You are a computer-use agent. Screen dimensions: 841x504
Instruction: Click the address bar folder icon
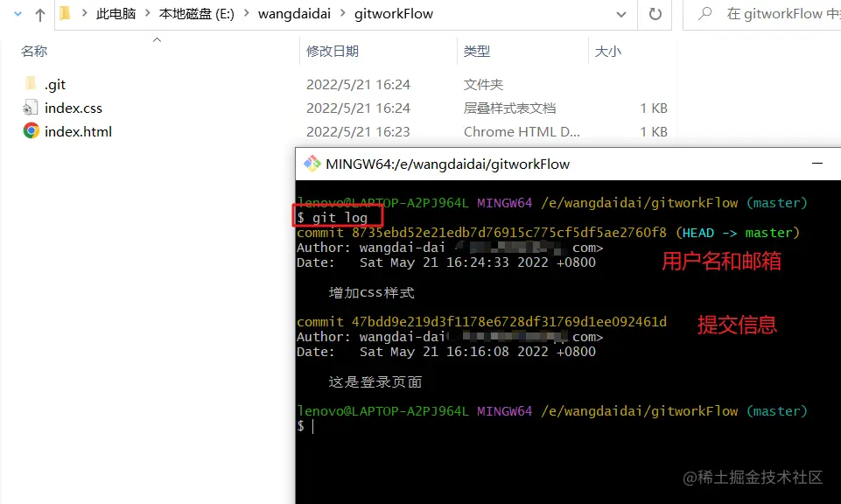click(x=66, y=13)
